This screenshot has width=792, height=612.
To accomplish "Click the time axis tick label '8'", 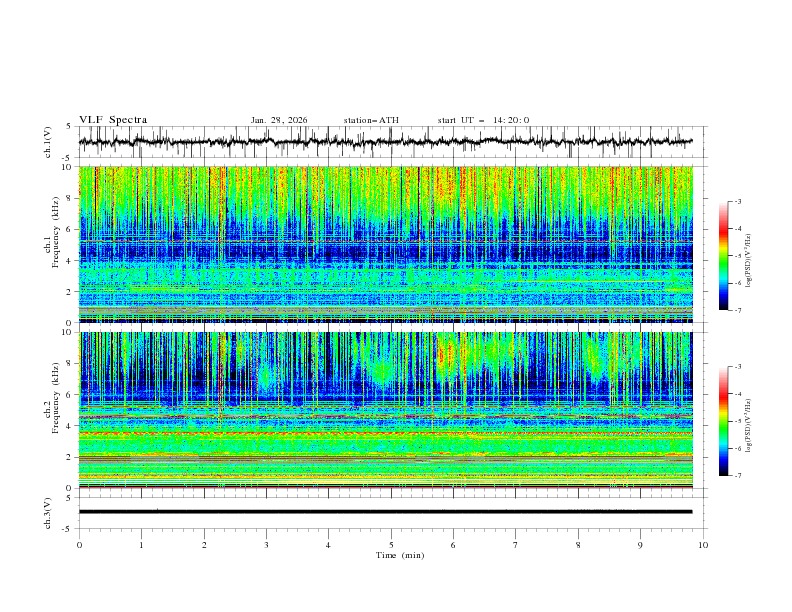I will (x=578, y=545).
